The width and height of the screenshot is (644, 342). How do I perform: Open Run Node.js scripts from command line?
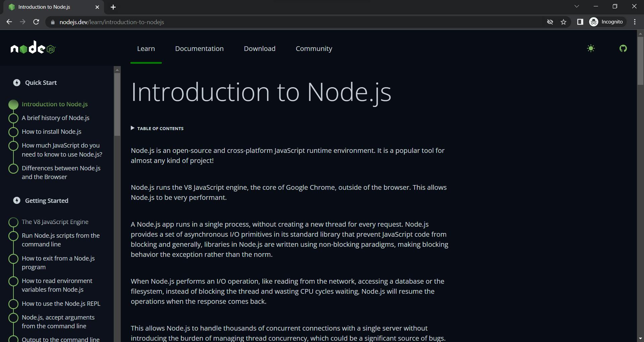click(x=61, y=240)
